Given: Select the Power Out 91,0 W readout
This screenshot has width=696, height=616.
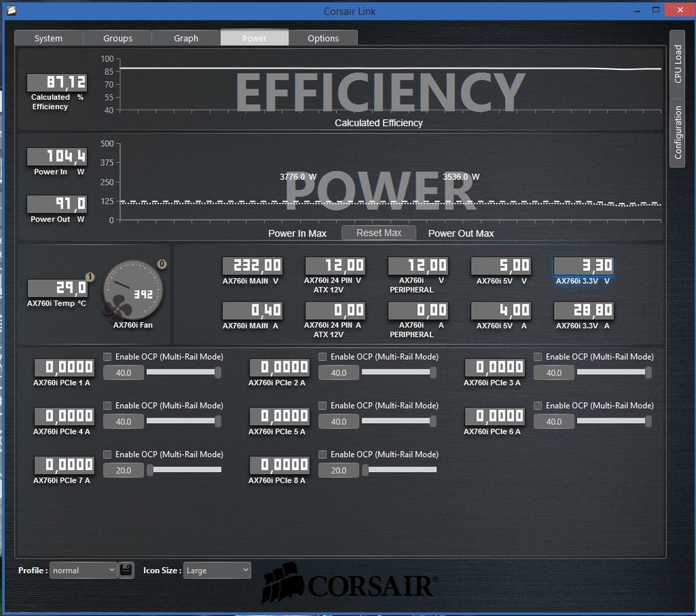Looking at the screenshot, I should (57, 204).
